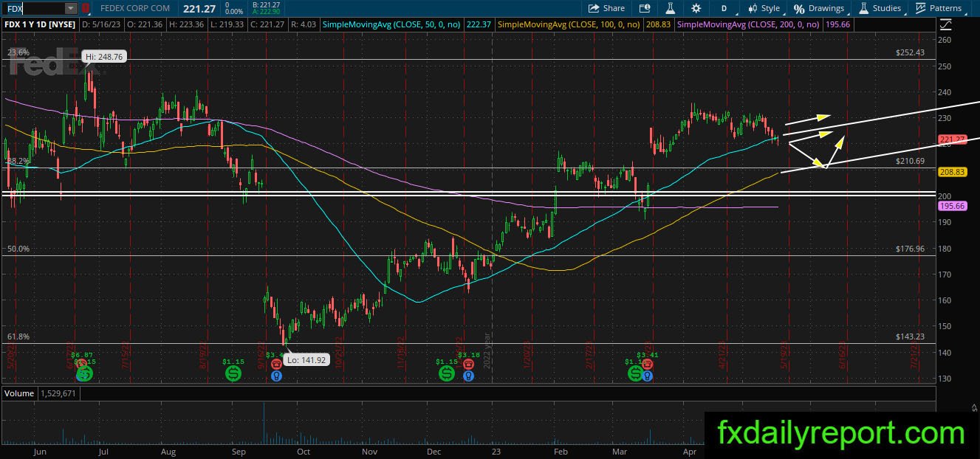Click the June dividend dollar icon
The height and width of the screenshot is (459, 980).
coord(84,374)
